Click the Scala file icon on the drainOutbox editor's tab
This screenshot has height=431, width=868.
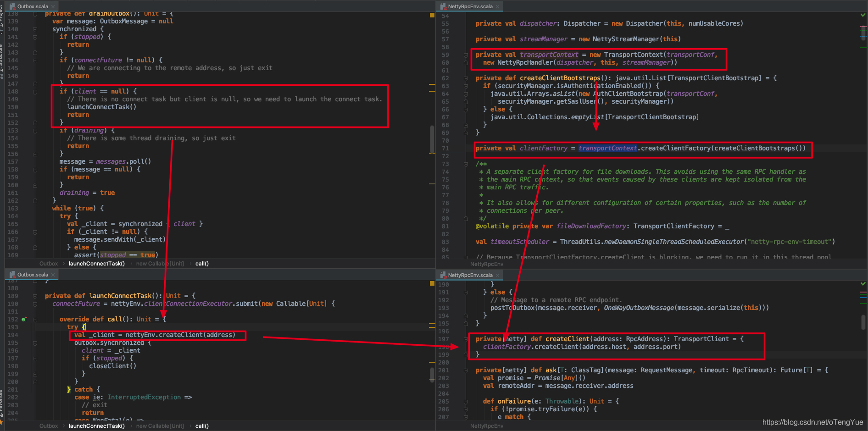(12, 6)
